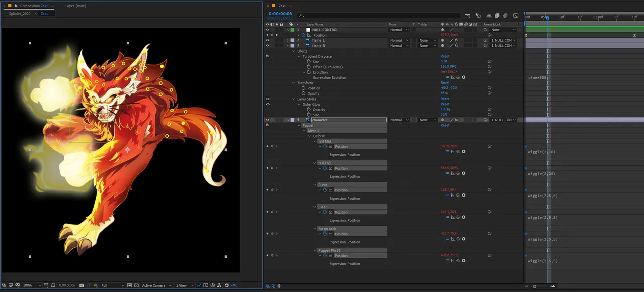Hide the character layer
The image size is (644, 292).
pos(267,120)
